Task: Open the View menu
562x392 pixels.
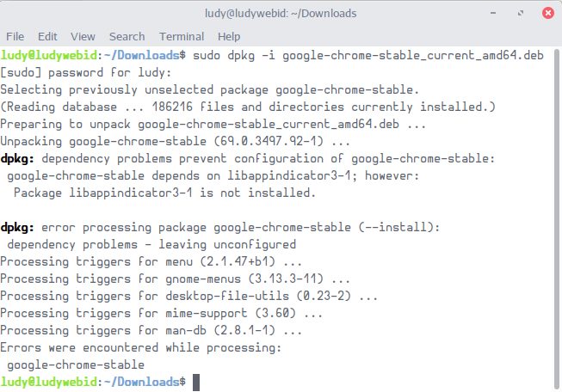Action: 83,37
